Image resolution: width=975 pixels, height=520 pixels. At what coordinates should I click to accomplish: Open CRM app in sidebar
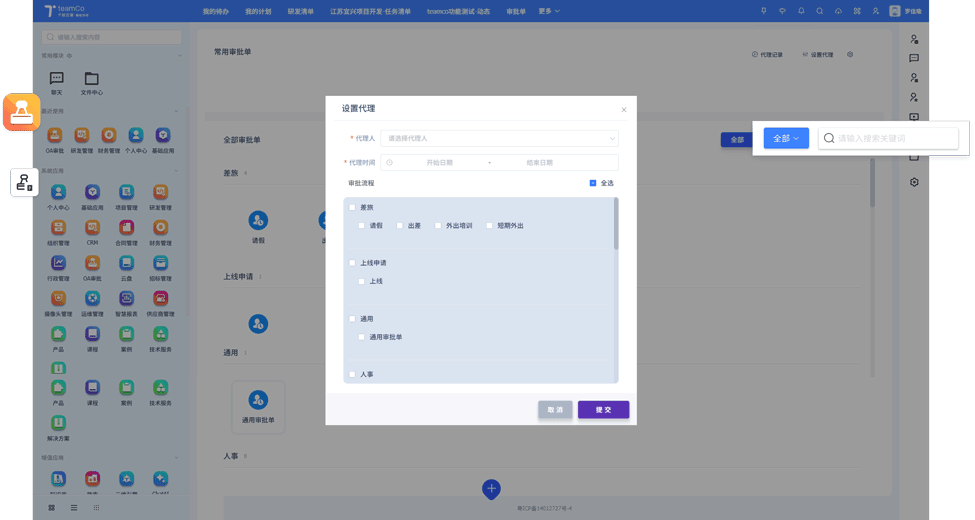[x=92, y=229]
